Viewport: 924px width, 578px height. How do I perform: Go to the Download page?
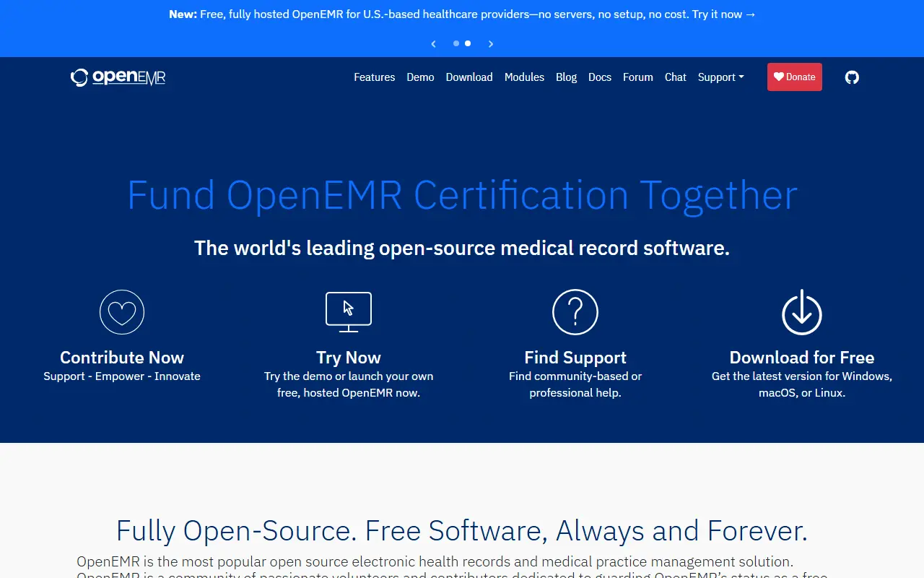pos(469,77)
